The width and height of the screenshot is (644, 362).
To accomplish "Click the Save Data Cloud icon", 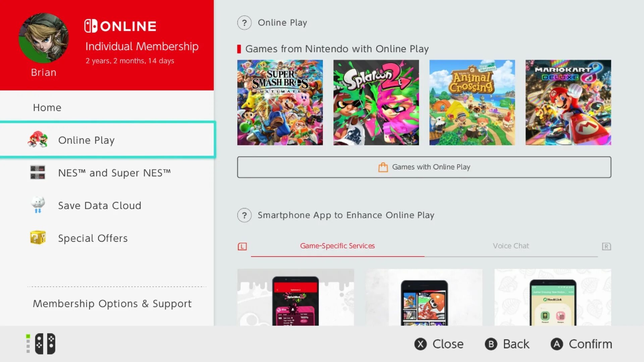I will [38, 205].
